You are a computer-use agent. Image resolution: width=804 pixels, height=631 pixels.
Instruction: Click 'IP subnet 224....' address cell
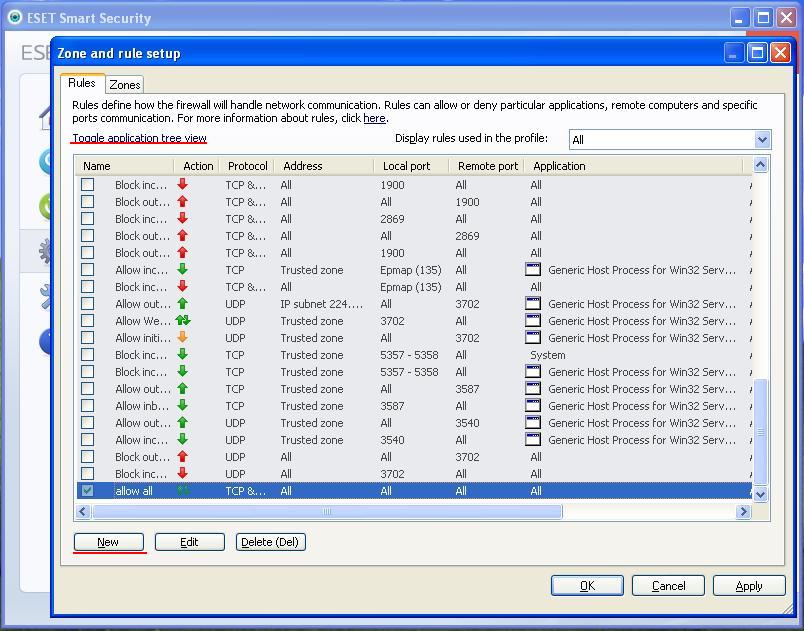tap(321, 304)
